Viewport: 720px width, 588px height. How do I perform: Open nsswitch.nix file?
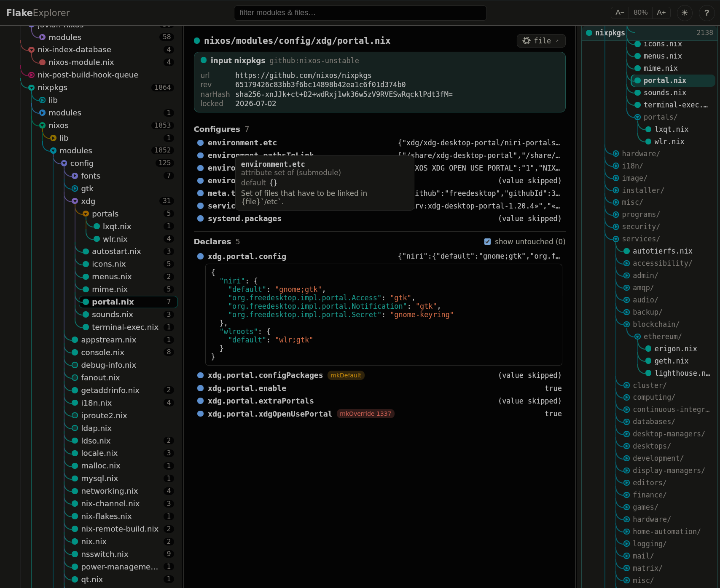[105, 554]
